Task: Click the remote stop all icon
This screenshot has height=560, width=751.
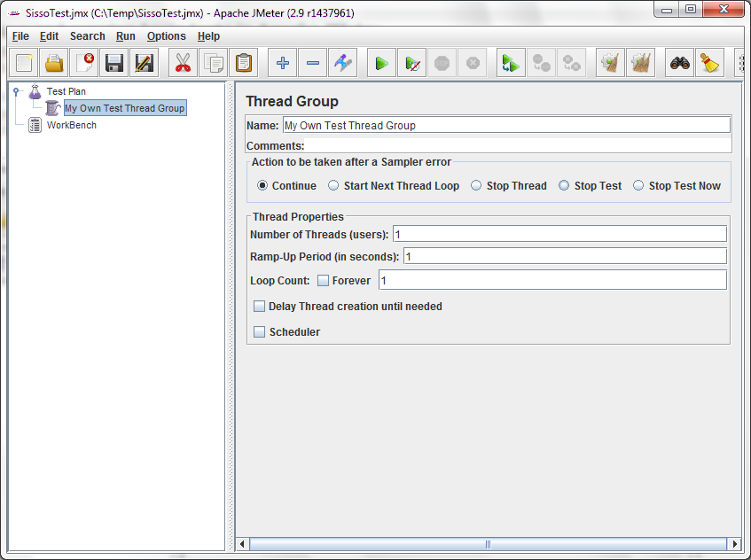Action: (541, 63)
